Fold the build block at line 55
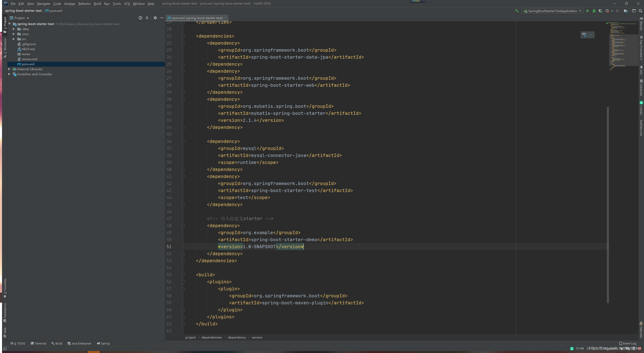 click(x=183, y=275)
